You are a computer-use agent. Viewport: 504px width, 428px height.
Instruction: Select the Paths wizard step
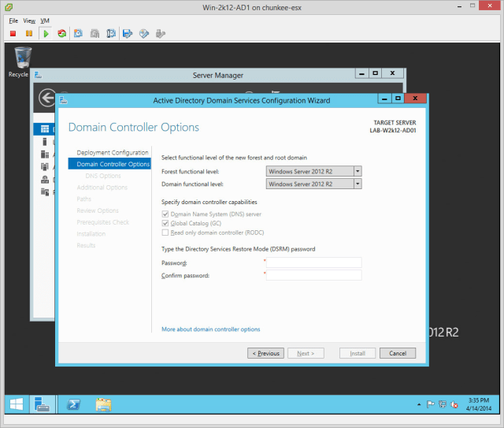pyautogui.click(x=84, y=199)
